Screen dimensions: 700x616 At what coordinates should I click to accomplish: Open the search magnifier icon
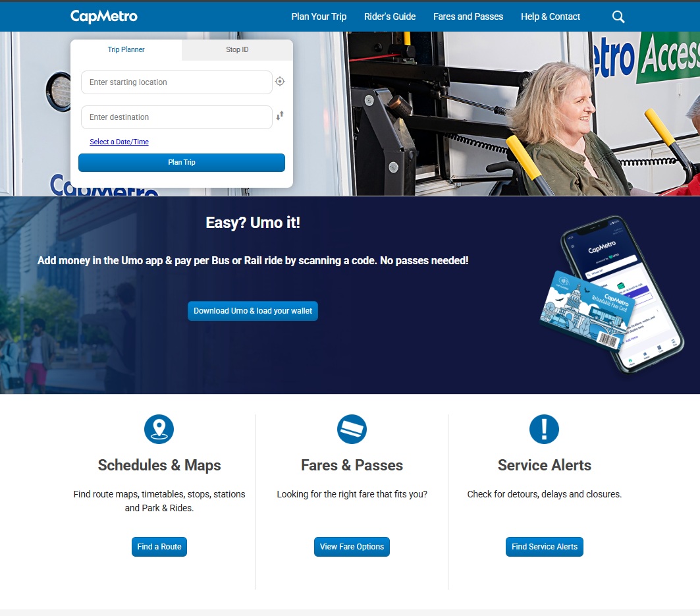click(618, 16)
